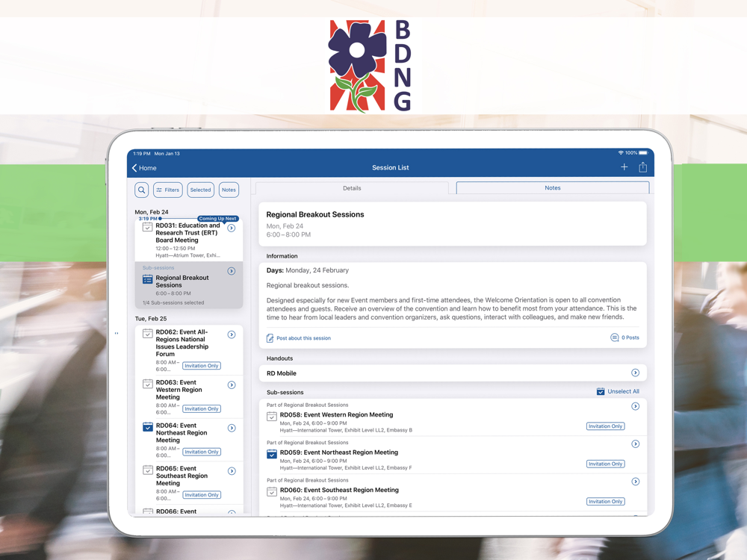The width and height of the screenshot is (747, 560).
Task: Click the Tue, Feb 25 date header
Action: (x=151, y=319)
